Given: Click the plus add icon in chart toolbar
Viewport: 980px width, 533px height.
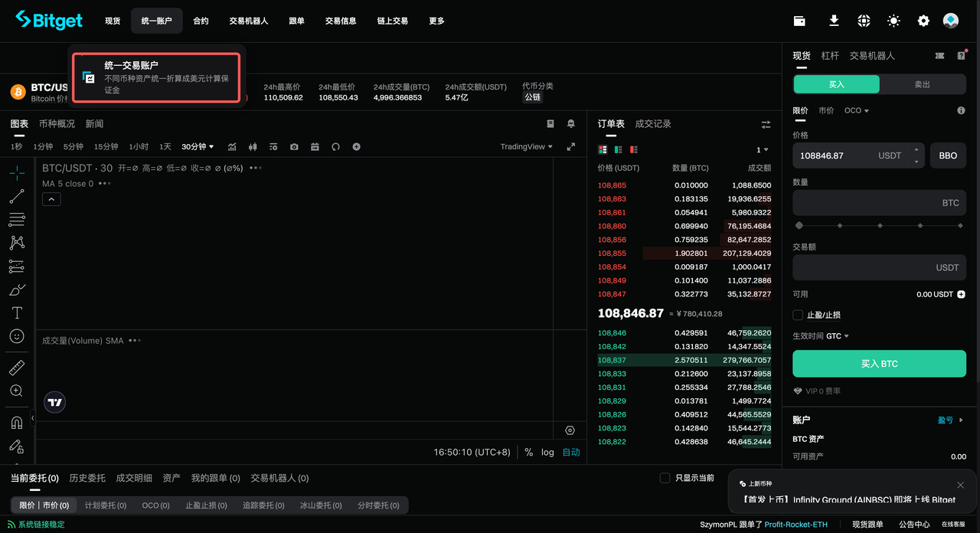Looking at the screenshot, I should [356, 146].
